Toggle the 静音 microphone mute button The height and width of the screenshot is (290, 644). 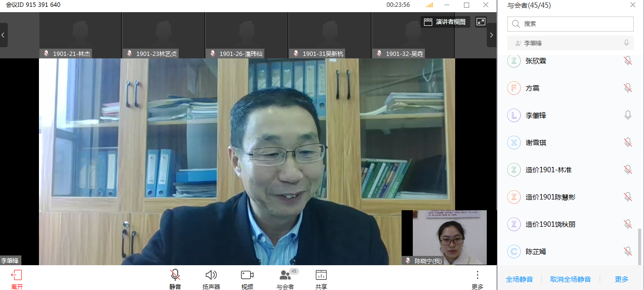coord(175,275)
